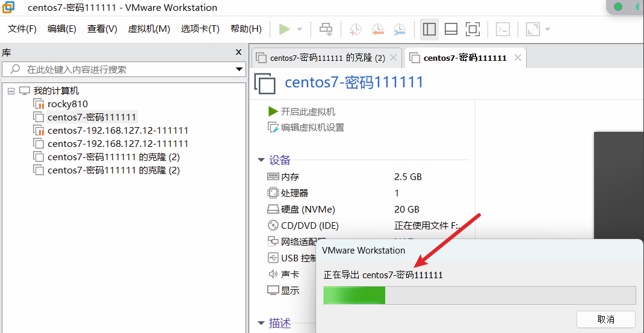Screen dimensions: 644x333
Task: Select 我的计算机 in the library tree
Action: 56,91
